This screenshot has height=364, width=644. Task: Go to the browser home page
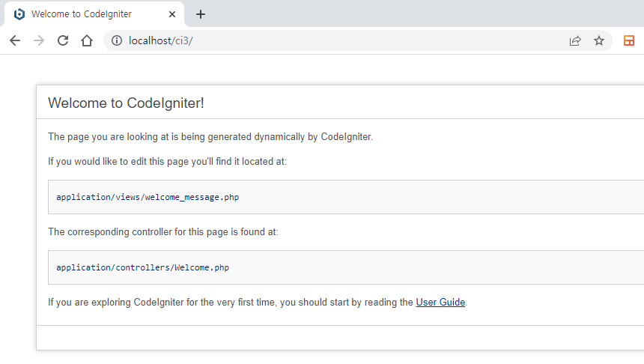87,40
